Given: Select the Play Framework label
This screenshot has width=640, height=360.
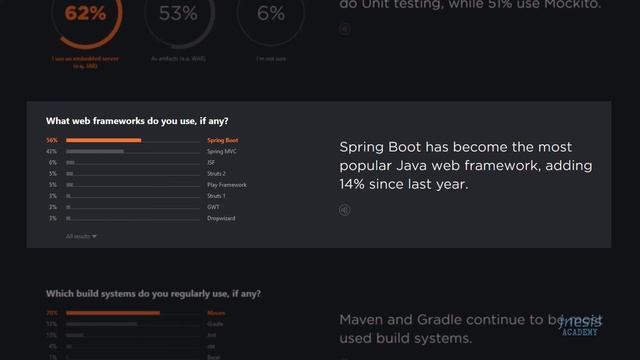Looking at the screenshot, I should click(x=227, y=185).
